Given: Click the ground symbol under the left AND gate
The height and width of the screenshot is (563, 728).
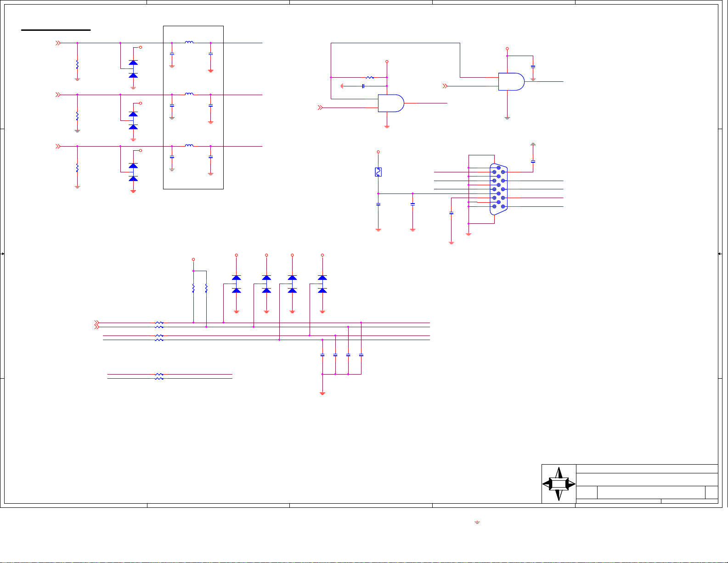Looking at the screenshot, I should click(x=387, y=126).
